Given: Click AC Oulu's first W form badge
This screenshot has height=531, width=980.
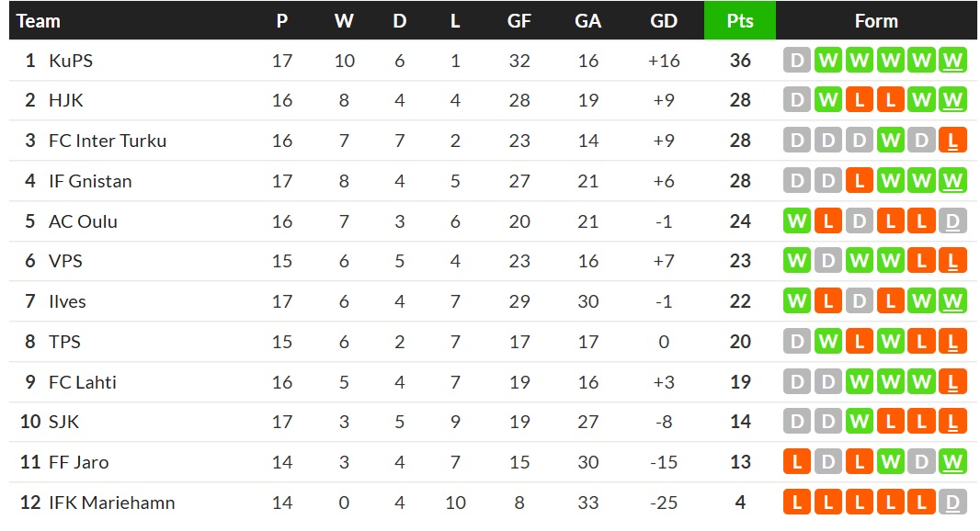Looking at the screenshot, I should coord(797,221).
